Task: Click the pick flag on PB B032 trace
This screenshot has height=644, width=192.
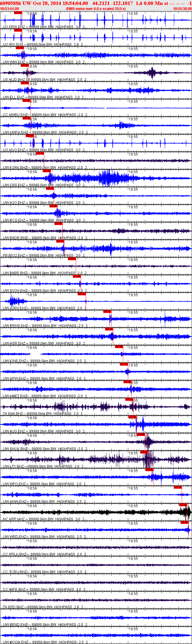Action: click(60, 241)
